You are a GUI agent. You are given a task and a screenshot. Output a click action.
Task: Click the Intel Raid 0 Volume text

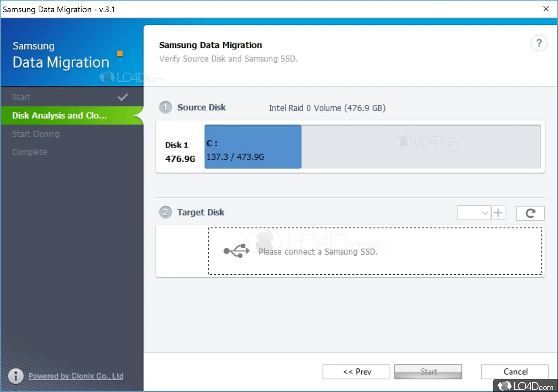pyautogui.click(x=327, y=108)
